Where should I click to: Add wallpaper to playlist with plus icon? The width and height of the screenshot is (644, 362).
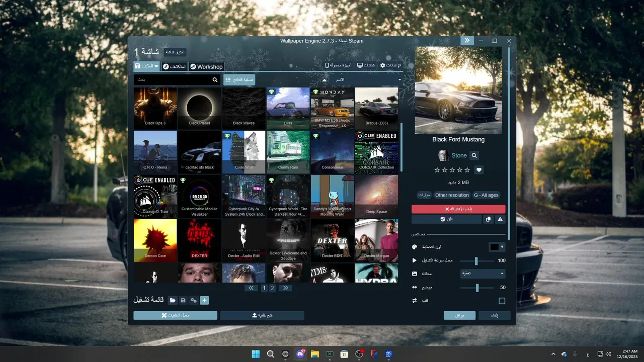204,300
